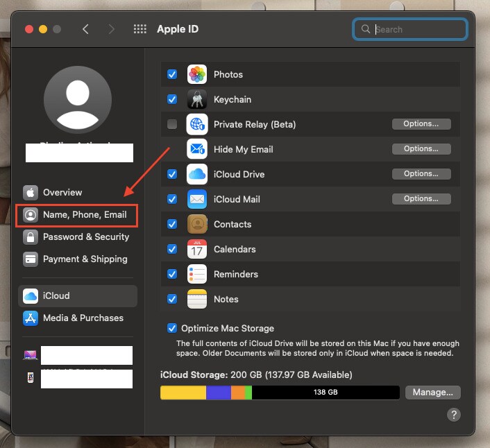The width and height of the screenshot is (490, 448).
Task: Select Name, Phone, Email in sidebar
Action: pos(78,215)
